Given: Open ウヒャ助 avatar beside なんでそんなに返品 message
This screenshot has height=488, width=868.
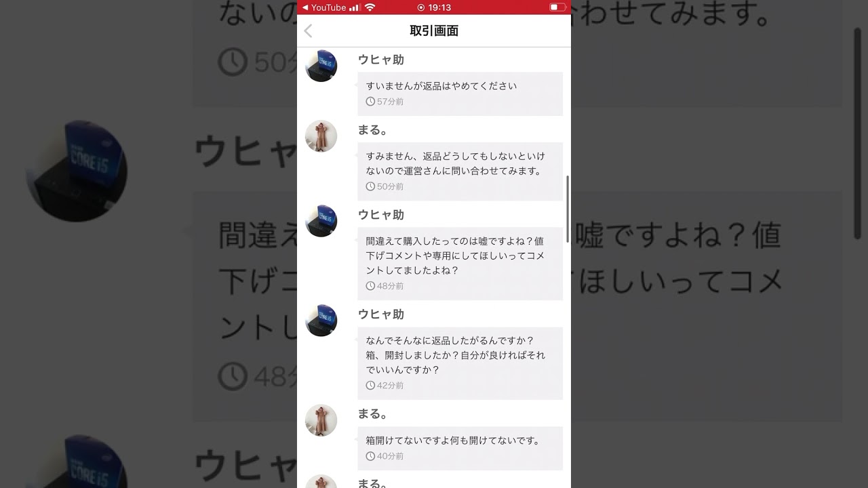Looking at the screenshot, I should click(321, 321).
